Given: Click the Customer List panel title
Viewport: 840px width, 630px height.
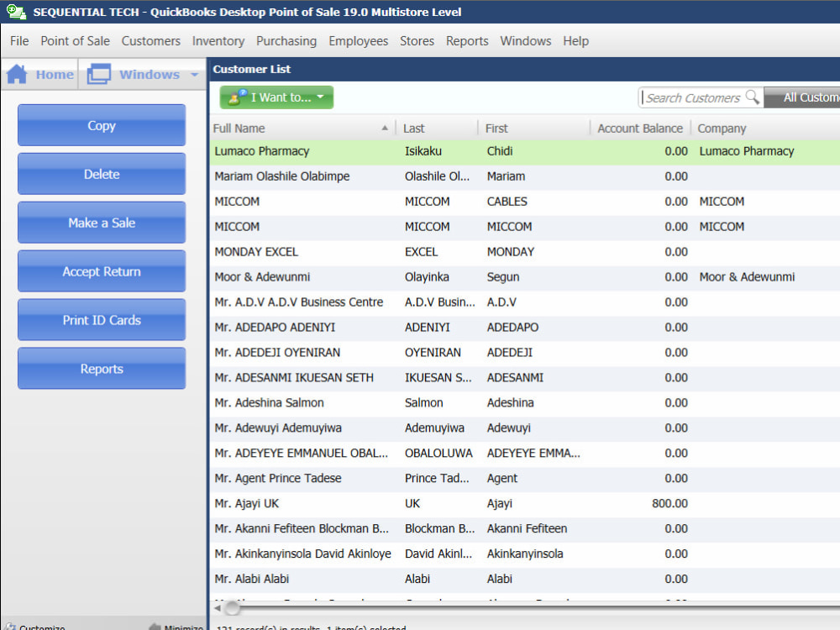Looking at the screenshot, I should point(252,69).
